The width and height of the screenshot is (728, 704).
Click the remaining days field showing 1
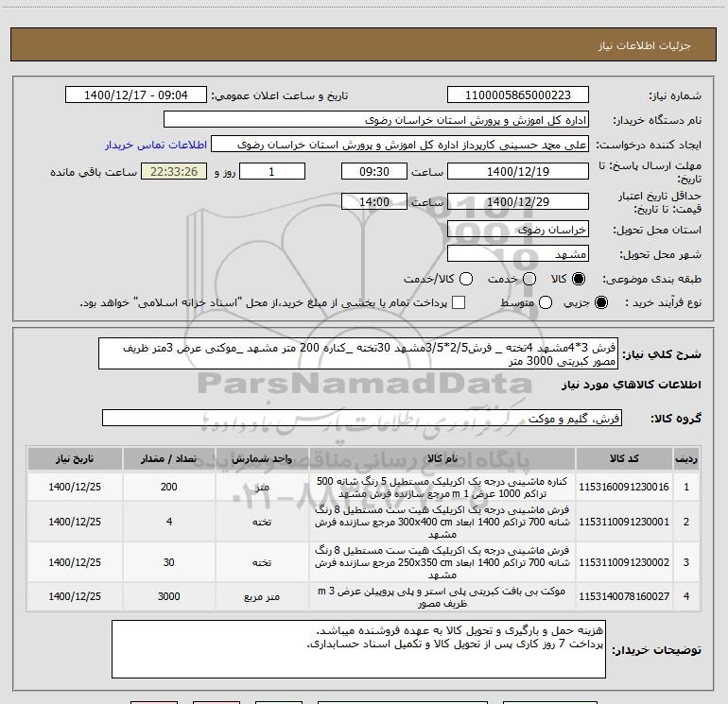click(x=272, y=171)
